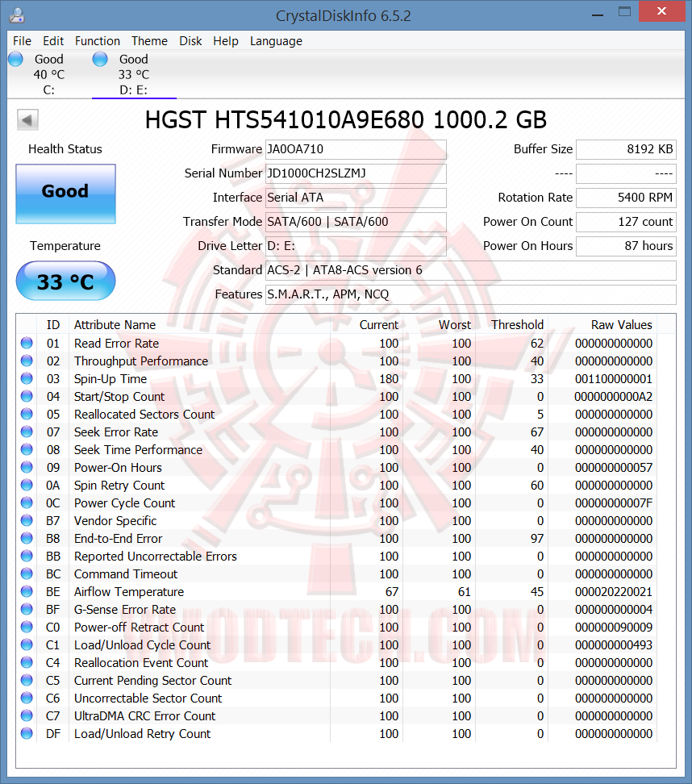The height and width of the screenshot is (784, 692).
Task: Click the Good health status button
Action: click(65, 194)
